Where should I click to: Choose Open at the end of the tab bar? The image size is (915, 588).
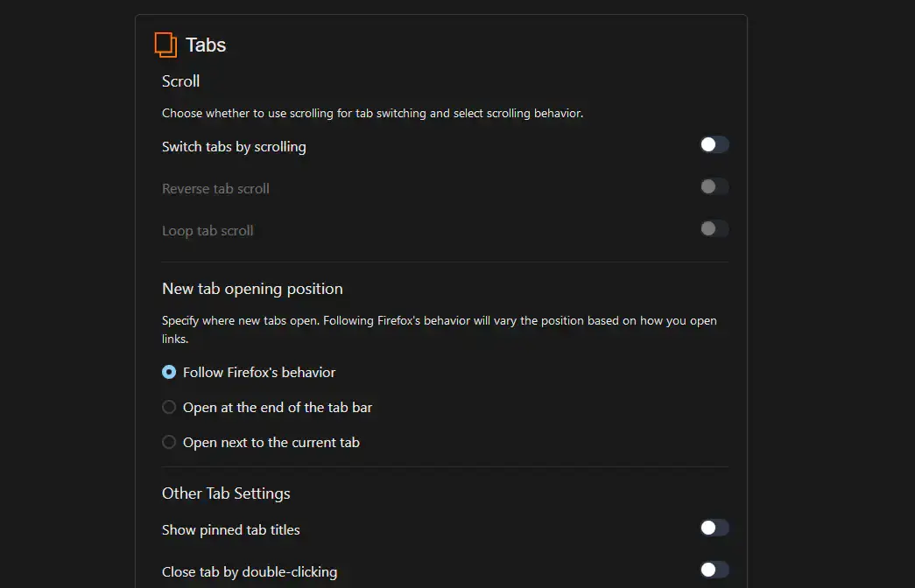tap(168, 407)
